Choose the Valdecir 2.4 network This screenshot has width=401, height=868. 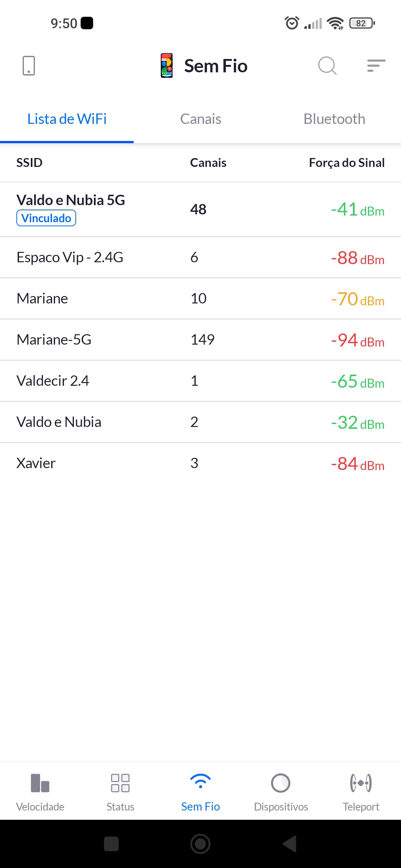point(53,381)
